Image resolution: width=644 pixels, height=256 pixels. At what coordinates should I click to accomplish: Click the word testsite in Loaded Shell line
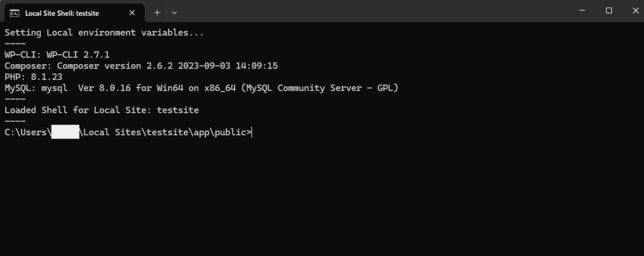[x=177, y=110]
